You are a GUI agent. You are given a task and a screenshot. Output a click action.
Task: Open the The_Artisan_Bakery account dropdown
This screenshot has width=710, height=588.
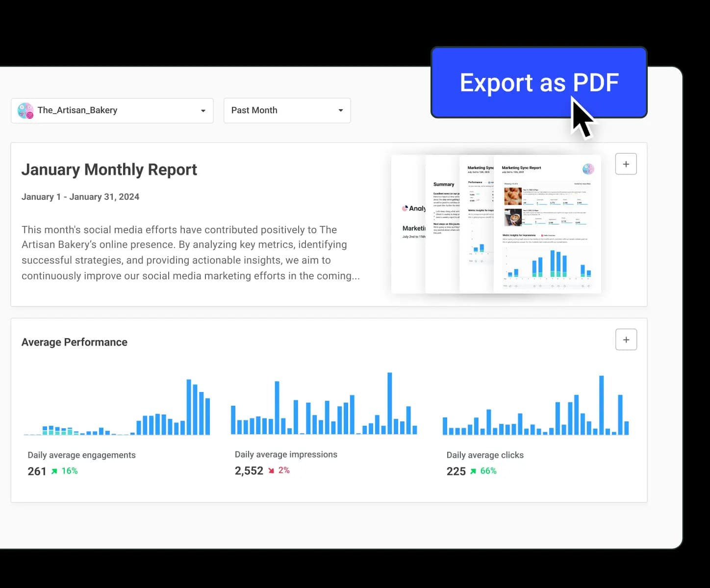112,111
